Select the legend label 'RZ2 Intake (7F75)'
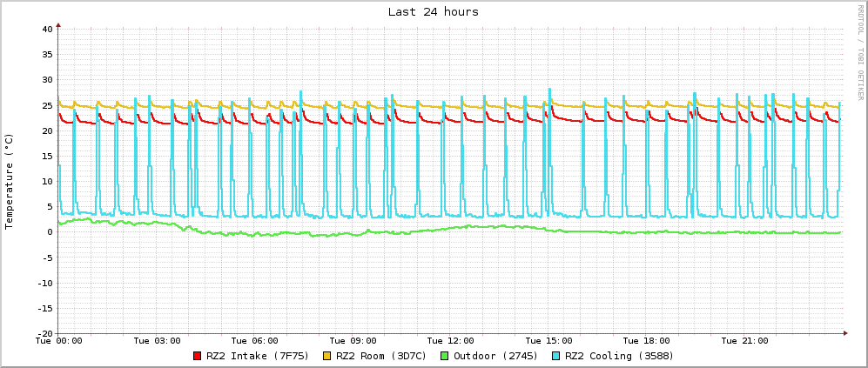The width and height of the screenshot is (868, 368). coord(258,356)
